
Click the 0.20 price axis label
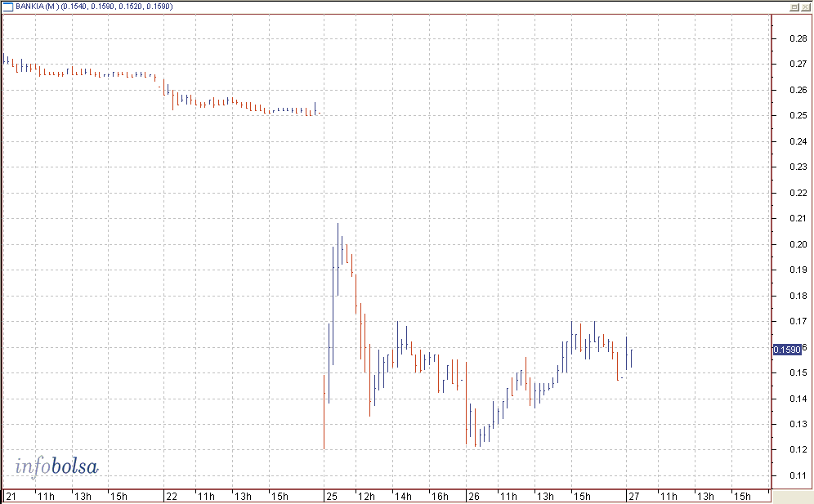(x=798, y=244)
